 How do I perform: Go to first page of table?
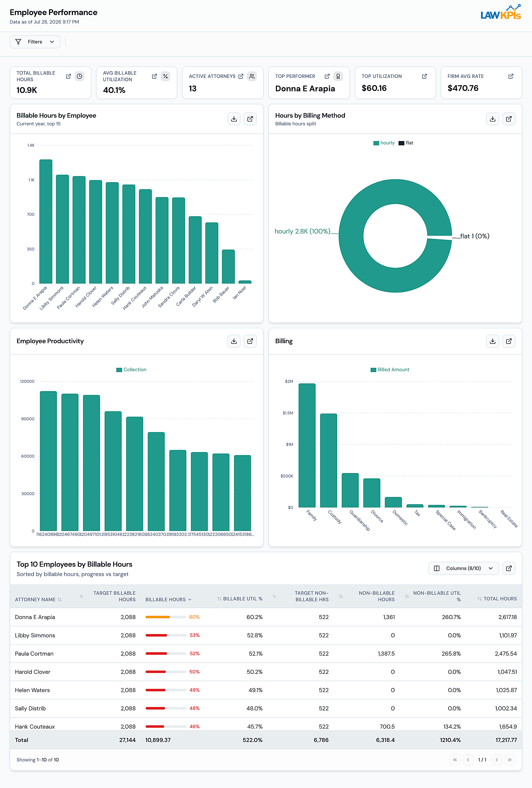455,760
